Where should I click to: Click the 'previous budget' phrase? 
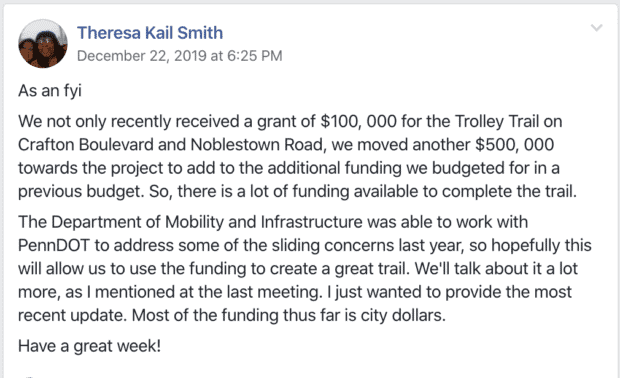[x=81, y=191]
